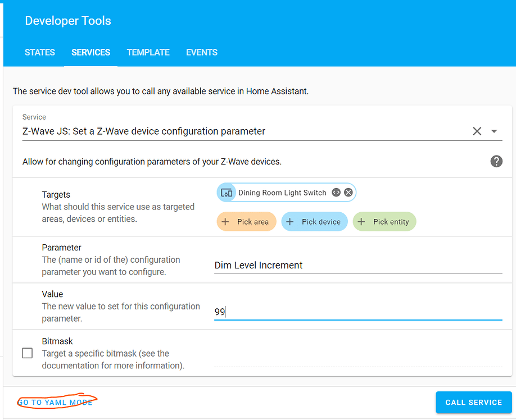
Task: Click the Service combo box text
Action: [144, 131]
